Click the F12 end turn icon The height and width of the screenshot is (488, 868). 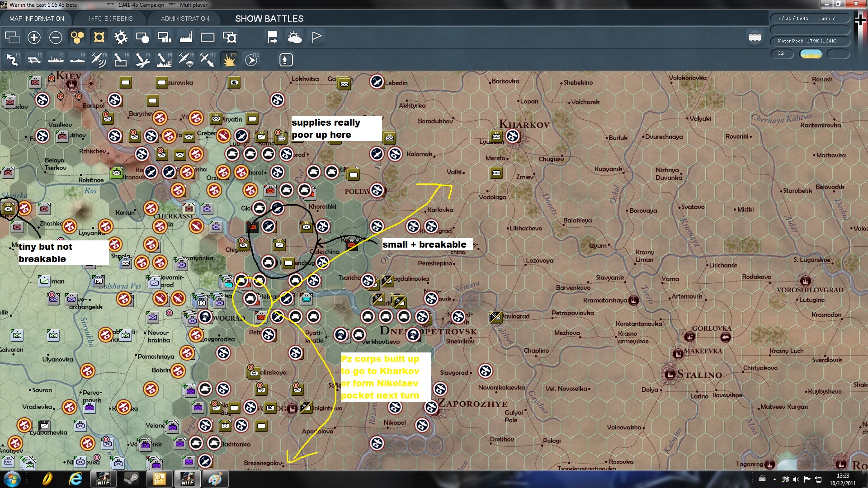[251, 60]
